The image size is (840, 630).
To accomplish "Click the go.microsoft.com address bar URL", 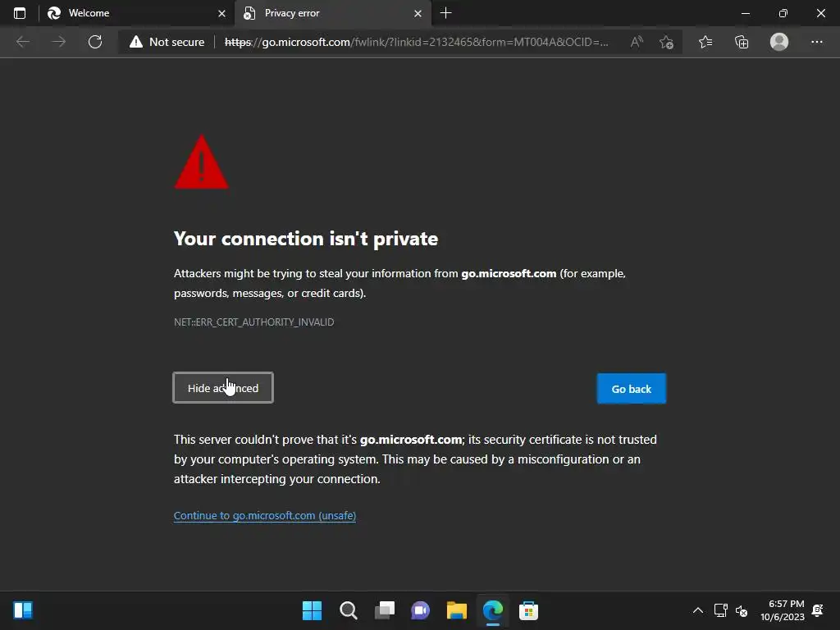I will tap(416, 42).
